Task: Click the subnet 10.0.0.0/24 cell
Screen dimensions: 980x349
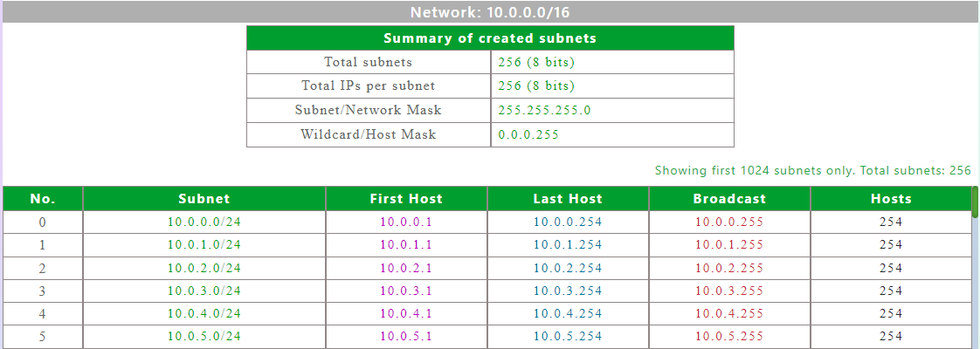Action: coord(204,222)
